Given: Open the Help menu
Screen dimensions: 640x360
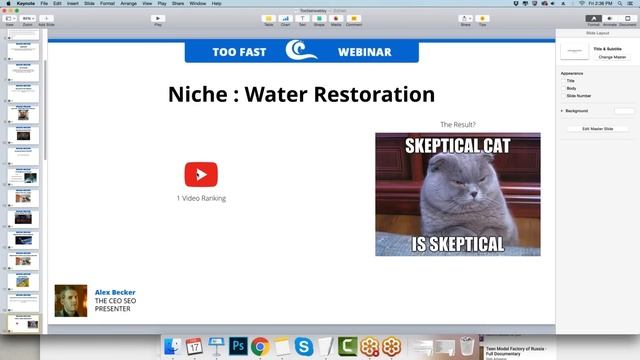Looking at the screenshot, I should click(x=216, y=3).
